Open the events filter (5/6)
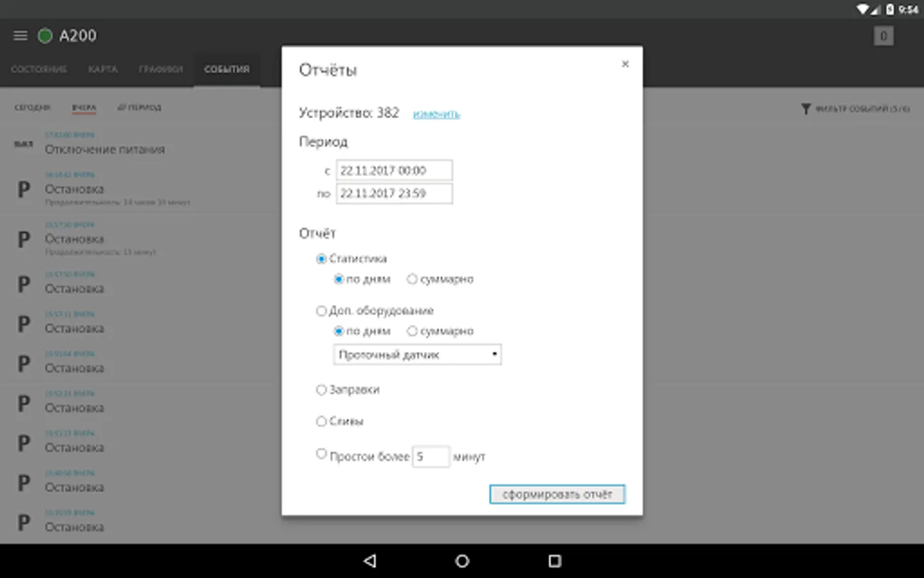This screenshot has height=578, width=924. (x=855, y=109)
